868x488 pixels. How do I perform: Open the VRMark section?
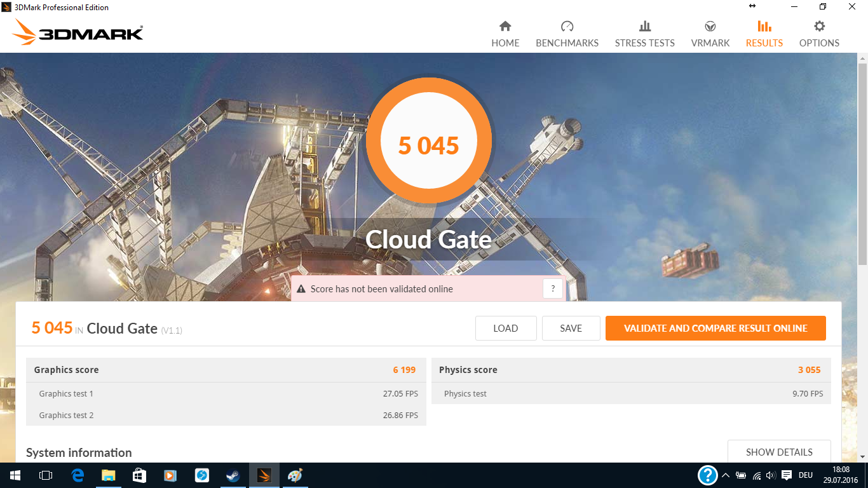(710, 34)
